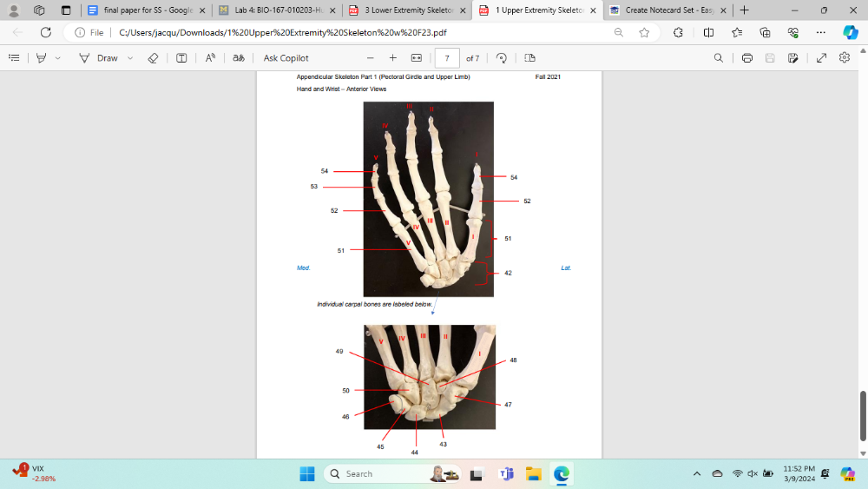This screenshot has height=489, width=868.
Task: Toggle page view layout button
Action: coord(529,58)
